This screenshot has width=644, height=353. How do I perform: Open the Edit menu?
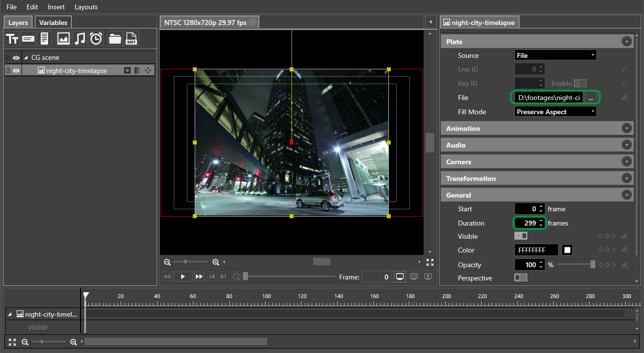pyautogui.click(x=32, y=7)
